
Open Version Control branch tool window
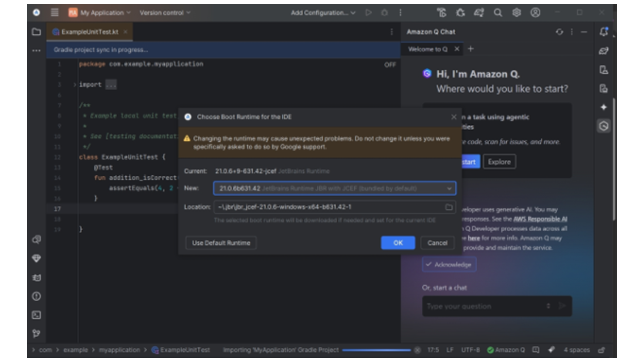(37, 334)
